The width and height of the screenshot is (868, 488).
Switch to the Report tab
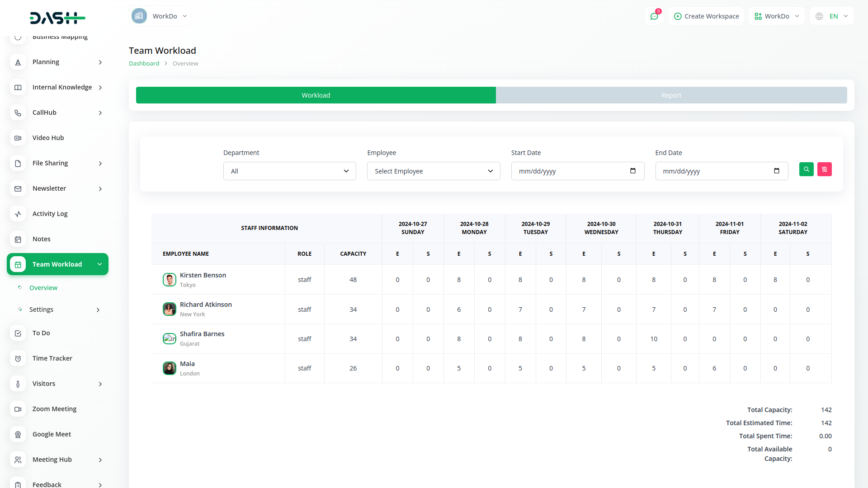click(671, 95)
